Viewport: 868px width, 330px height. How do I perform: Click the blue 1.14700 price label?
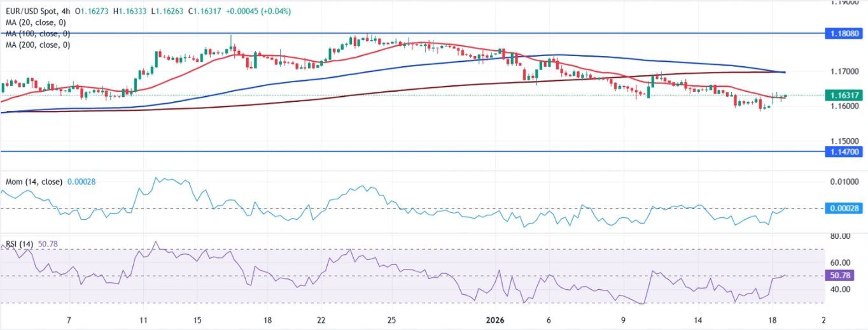844,152
